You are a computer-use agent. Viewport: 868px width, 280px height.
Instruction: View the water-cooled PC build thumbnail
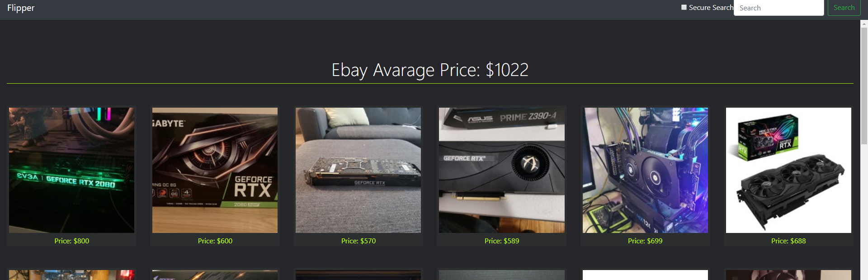tap(645, 170)
